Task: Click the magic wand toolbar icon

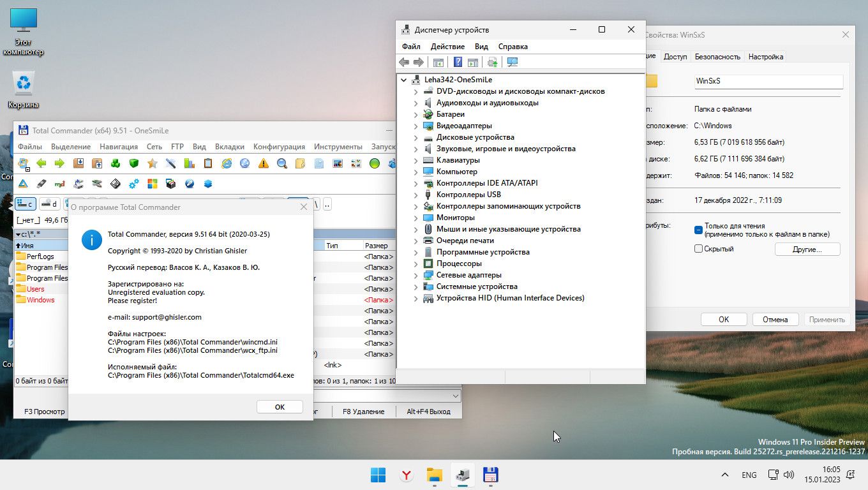Action: tap(170, 163)
